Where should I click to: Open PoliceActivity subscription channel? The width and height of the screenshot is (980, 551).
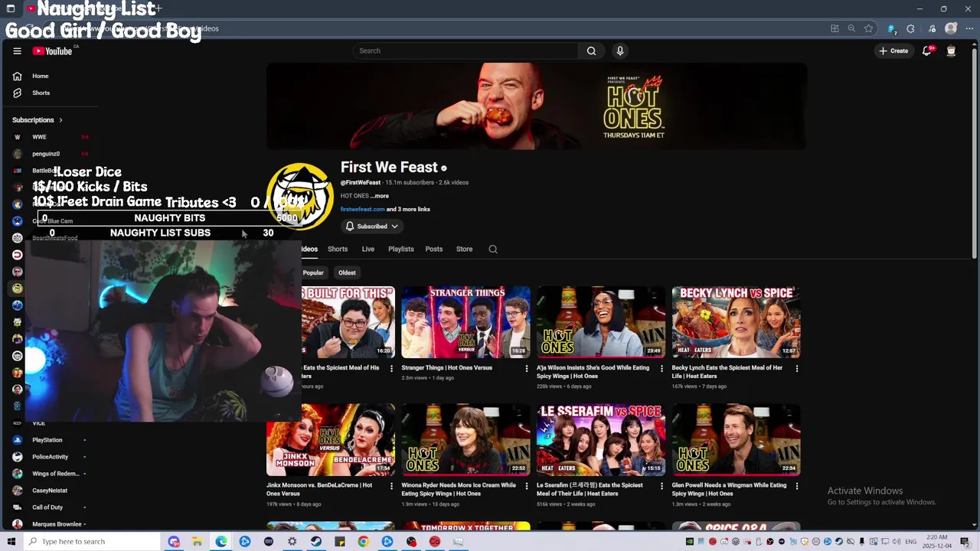coord(49,457)
